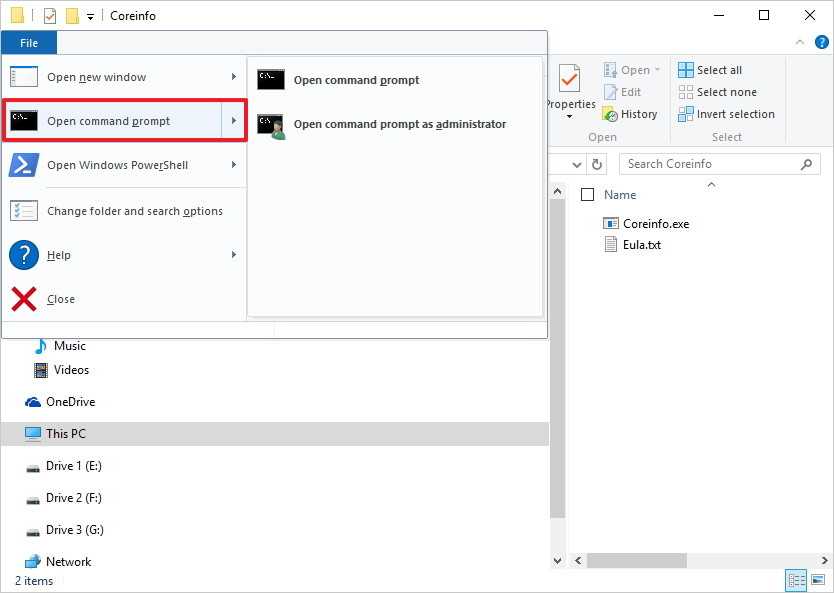Click the OneDrive cloud icon
This screenshot has height=593, width=834.
coord(33,402)
